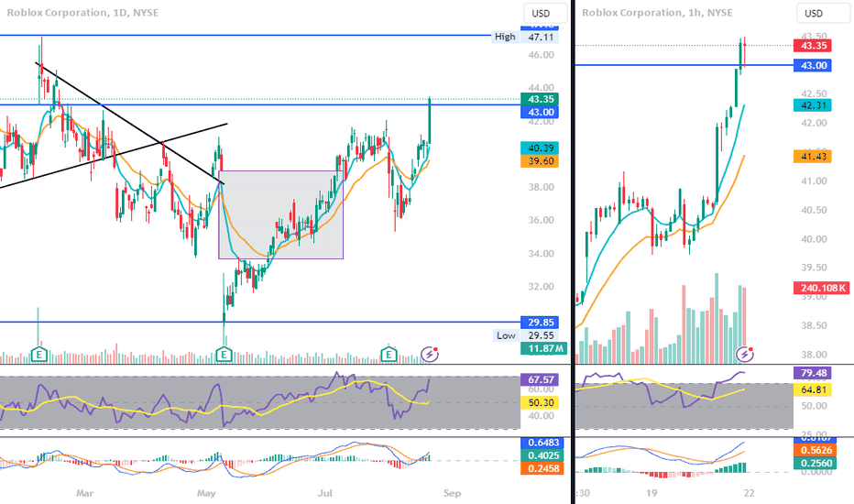Viewport: 854px width, 504px height.
Task: Select the Roblox Corporation 1D chart title
Action: coord(82,13)
